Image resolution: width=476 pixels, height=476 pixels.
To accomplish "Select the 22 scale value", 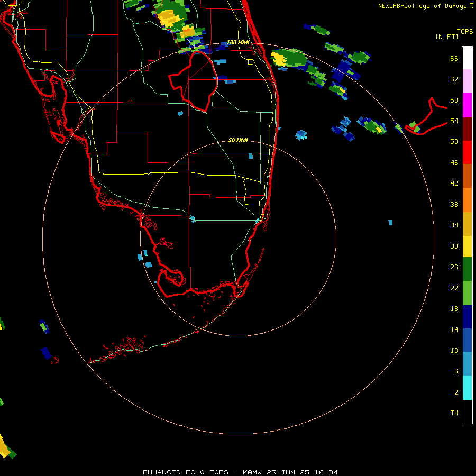I will 454,288.
